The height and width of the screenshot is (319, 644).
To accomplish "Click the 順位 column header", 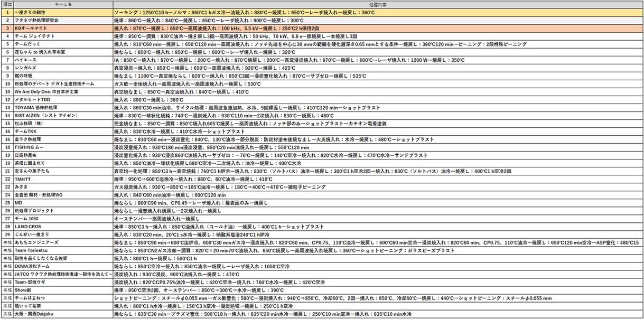I will 6,4.
